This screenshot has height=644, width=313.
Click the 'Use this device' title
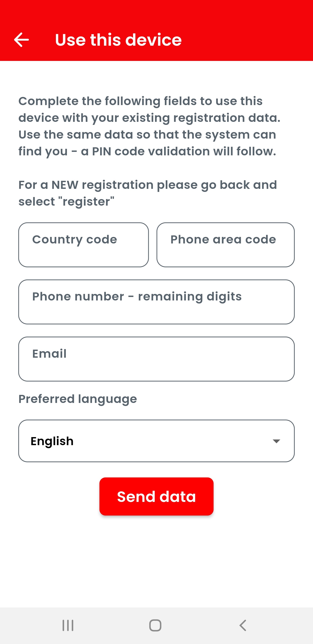pyautogui.click(x=118, y=40)
